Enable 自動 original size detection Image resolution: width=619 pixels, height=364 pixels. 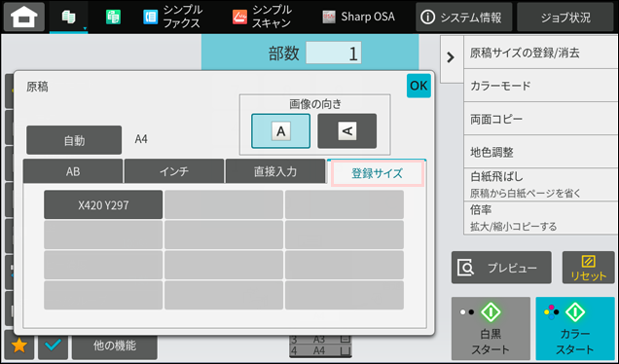point(74,140)
